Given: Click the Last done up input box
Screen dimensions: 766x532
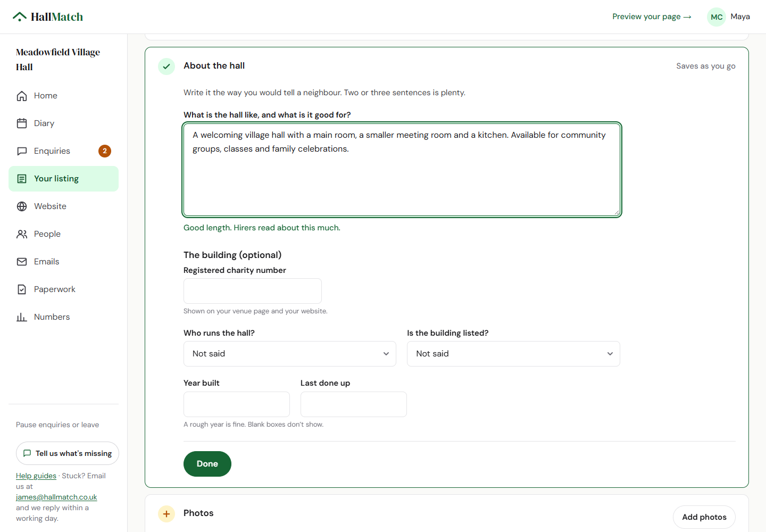Looking at the screenshot, I should (354, 404).
